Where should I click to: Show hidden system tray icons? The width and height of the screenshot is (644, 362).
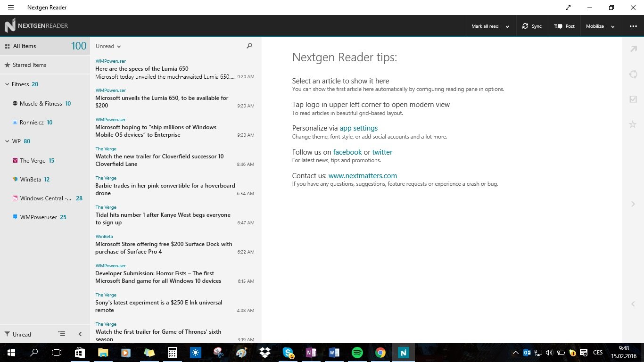tap(516, 353)
